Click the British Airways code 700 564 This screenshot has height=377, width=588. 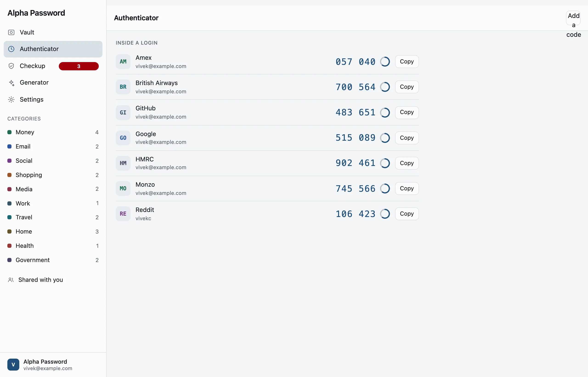pyautogui.click(x=355, y=87)
